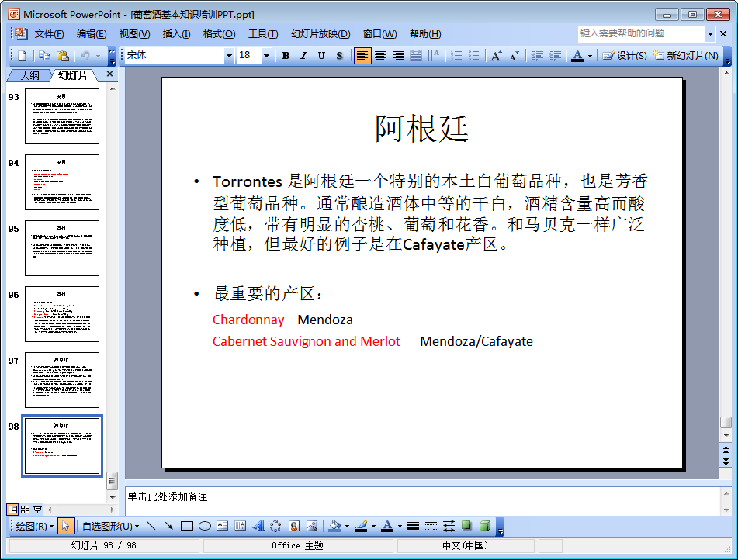The width and height of the screenshot is (738, 560).
Task: Open help question history dropdown
Action: (710, 33)
